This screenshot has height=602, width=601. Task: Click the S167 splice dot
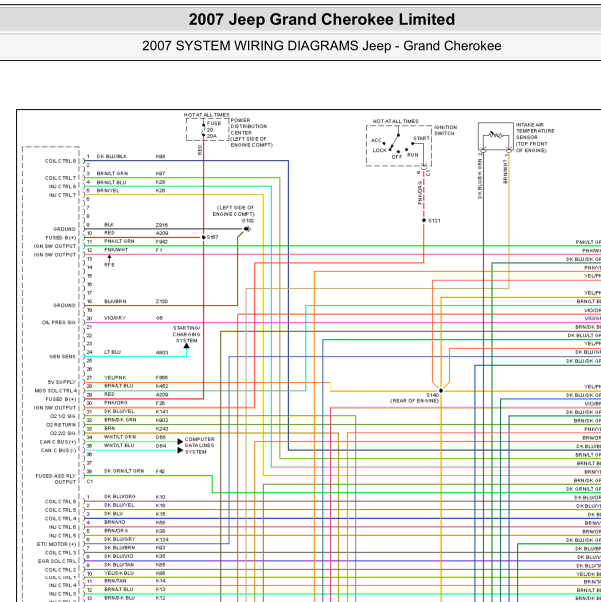pyautogui.click(x=201, y=237)
